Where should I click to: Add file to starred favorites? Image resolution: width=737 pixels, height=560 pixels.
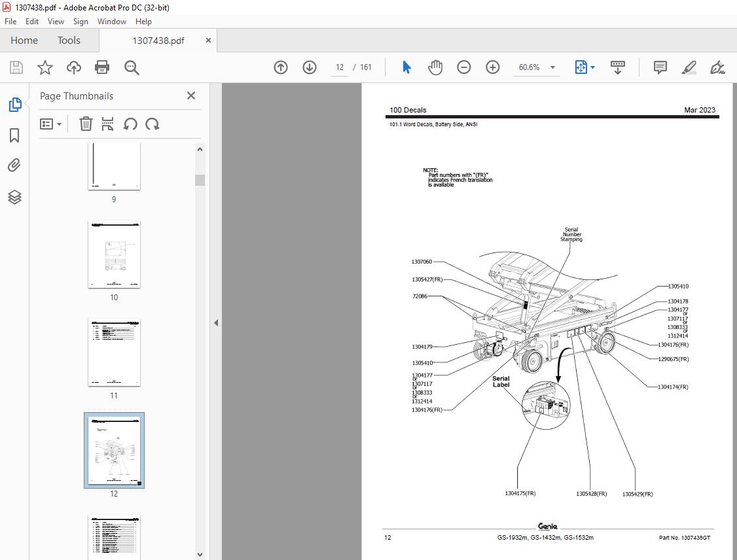click(x=45, y=67)
